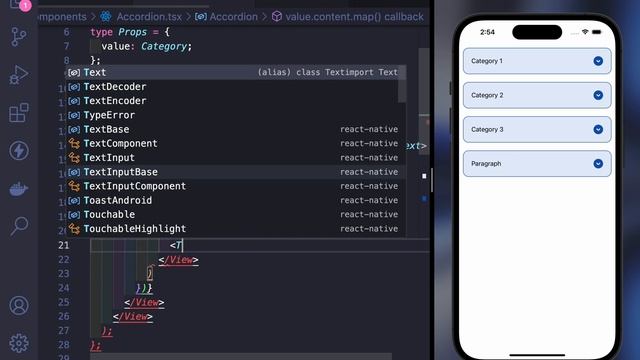Click line number 21 in gutter
The height and width of the screenshot is (360, 640).
click(64, 245)
